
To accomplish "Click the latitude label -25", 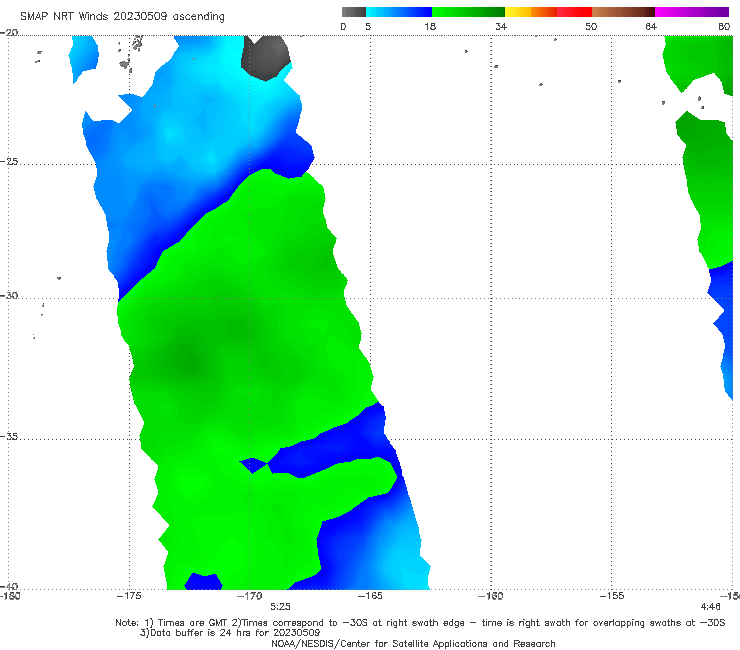I will pyautogui.click(x=9, y=161).
